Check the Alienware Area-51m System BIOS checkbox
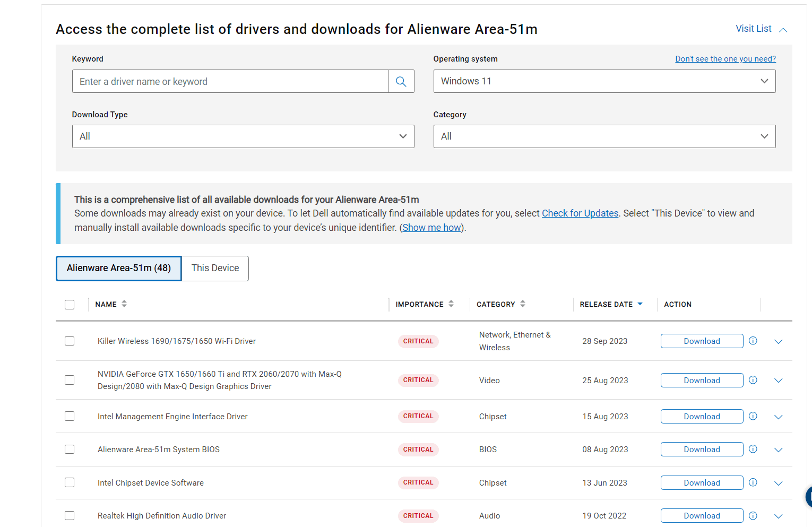The height and width of the screenshot is (527, 812). point(70,449)
